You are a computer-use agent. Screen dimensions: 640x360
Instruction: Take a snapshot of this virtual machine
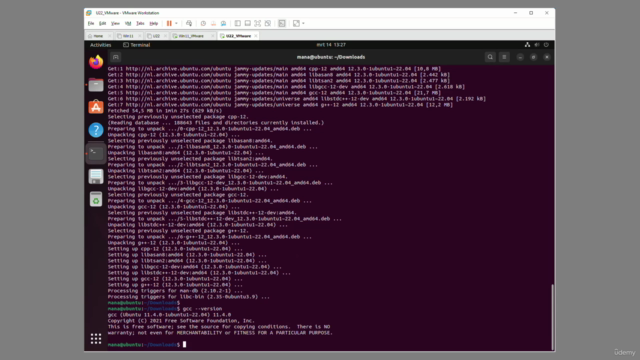(x=203, y=23)
